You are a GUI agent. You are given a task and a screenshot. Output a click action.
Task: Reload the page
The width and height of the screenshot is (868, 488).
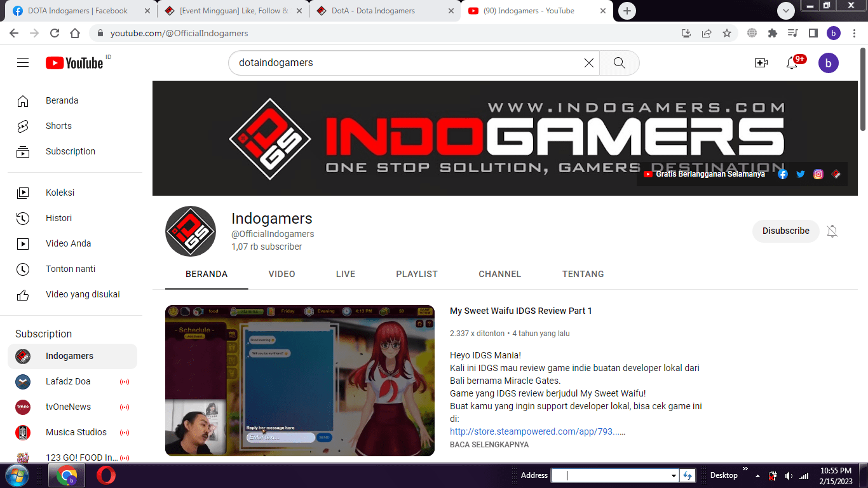(55, 33)
